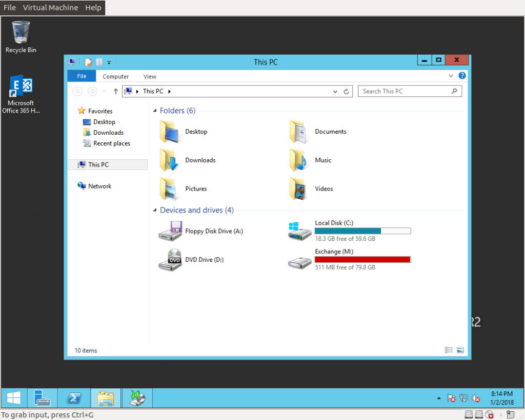Select Network in the navigation pane
Screen dimensions: 525x420
94,186
